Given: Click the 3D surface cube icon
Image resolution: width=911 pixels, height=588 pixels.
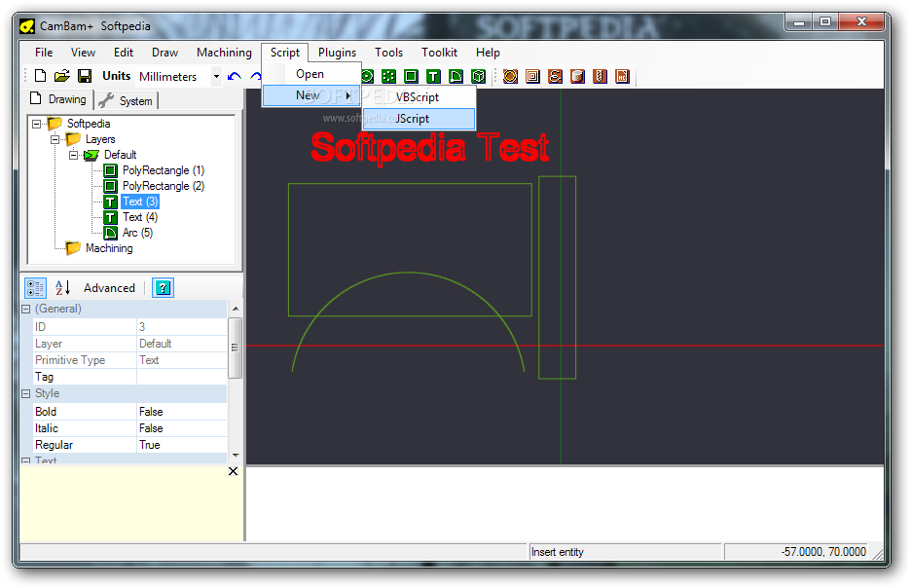Looking at the screenshot, I should (x=478, y=76).
